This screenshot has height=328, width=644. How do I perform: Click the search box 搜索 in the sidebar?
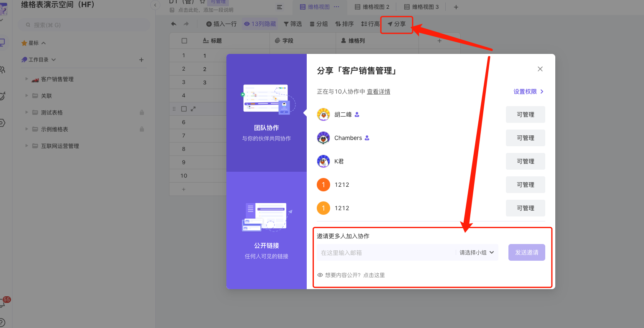(x=84, y=25)
